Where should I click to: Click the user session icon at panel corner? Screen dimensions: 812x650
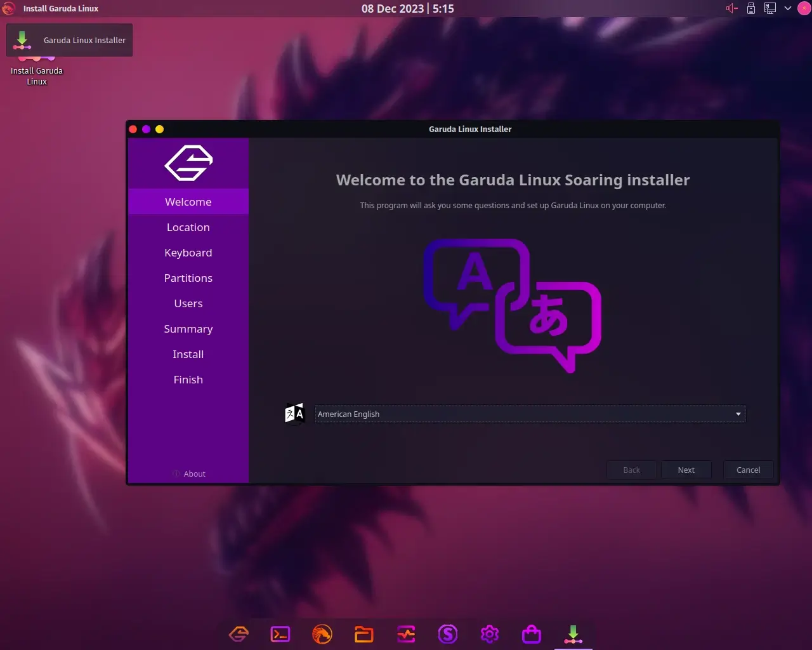pos(805,8)
